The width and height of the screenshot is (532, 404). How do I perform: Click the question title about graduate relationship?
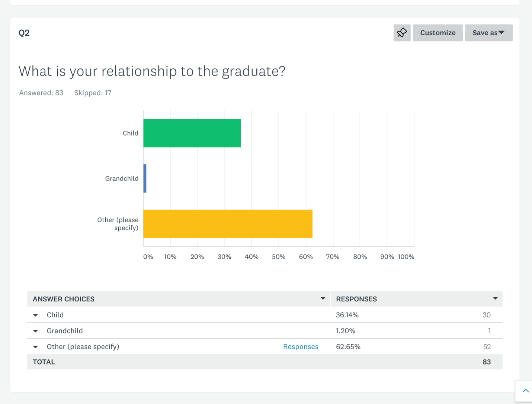point(152,71)
